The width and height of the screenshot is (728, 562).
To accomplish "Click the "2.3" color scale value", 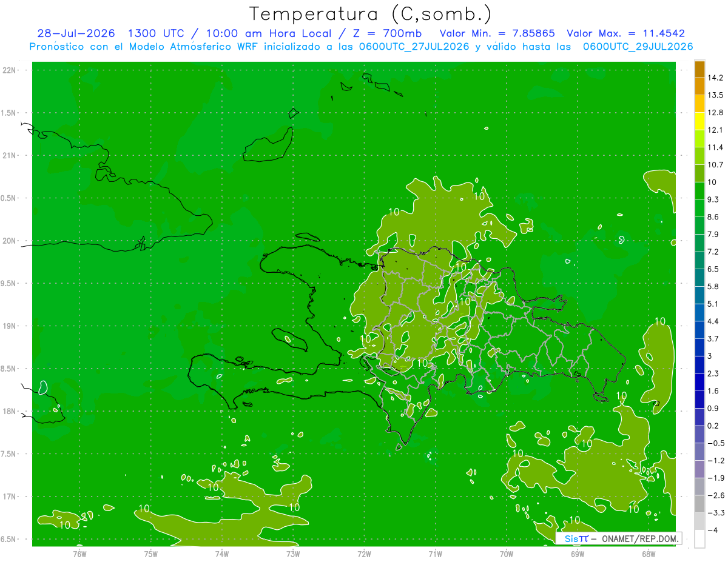I will 713,373.
